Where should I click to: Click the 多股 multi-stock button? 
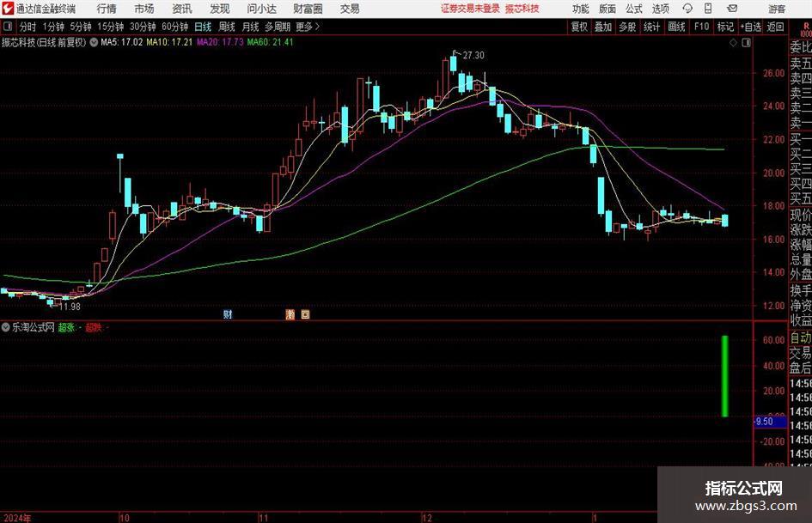tap(627, 27)
